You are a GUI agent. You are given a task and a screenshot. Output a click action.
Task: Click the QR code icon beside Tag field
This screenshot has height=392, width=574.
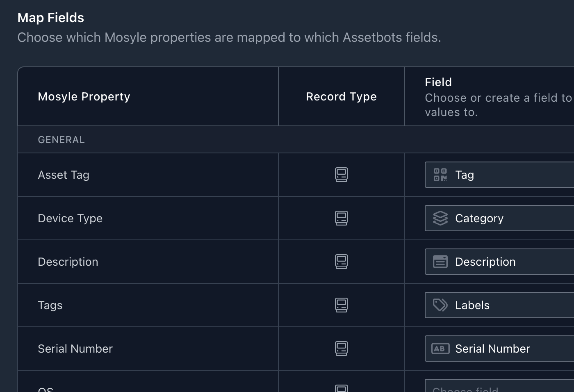tap(440, 175)
